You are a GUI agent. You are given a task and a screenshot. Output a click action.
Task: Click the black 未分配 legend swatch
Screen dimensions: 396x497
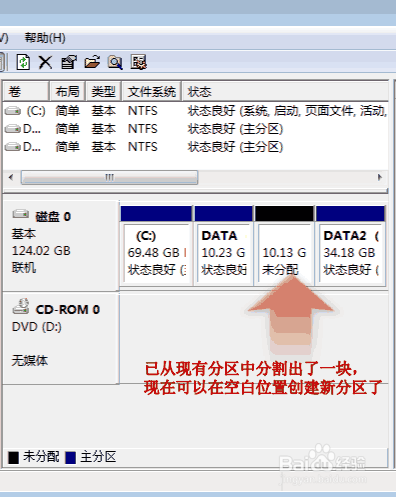14,457
